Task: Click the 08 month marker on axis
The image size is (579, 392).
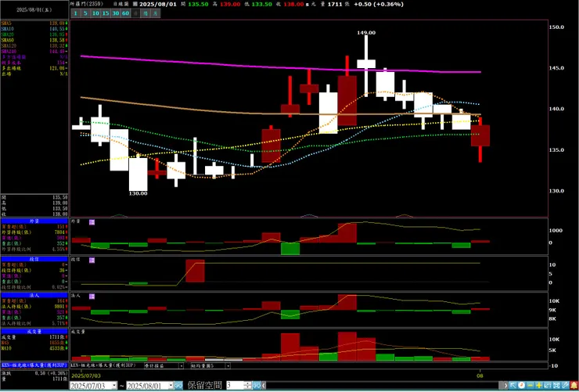Action: click(x=480, y=376)
